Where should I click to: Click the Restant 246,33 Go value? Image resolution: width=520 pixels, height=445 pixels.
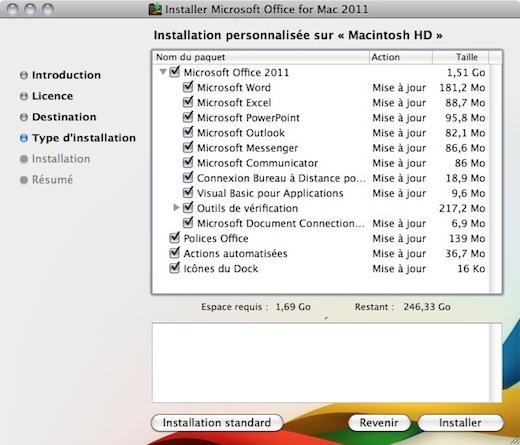[427, 307]
